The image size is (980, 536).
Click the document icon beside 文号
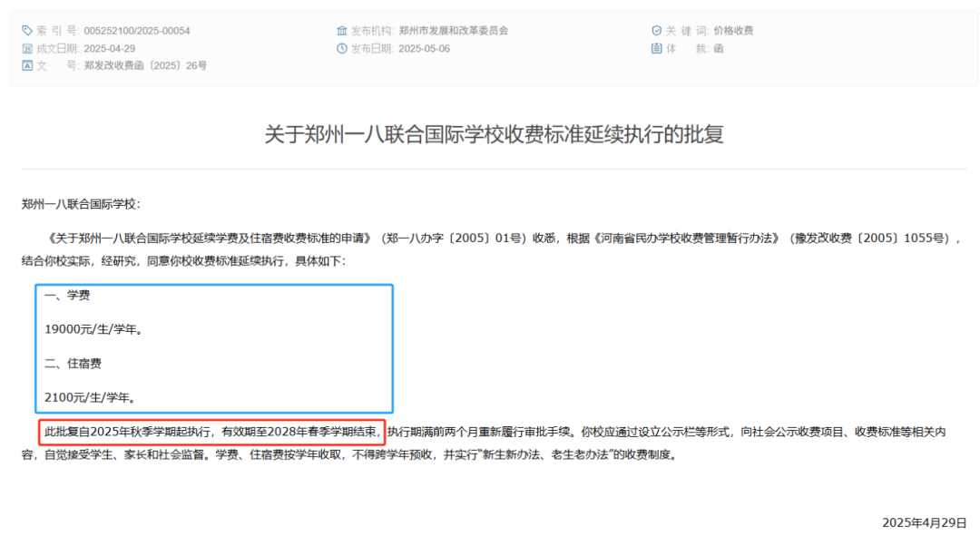tap(27, 65)
